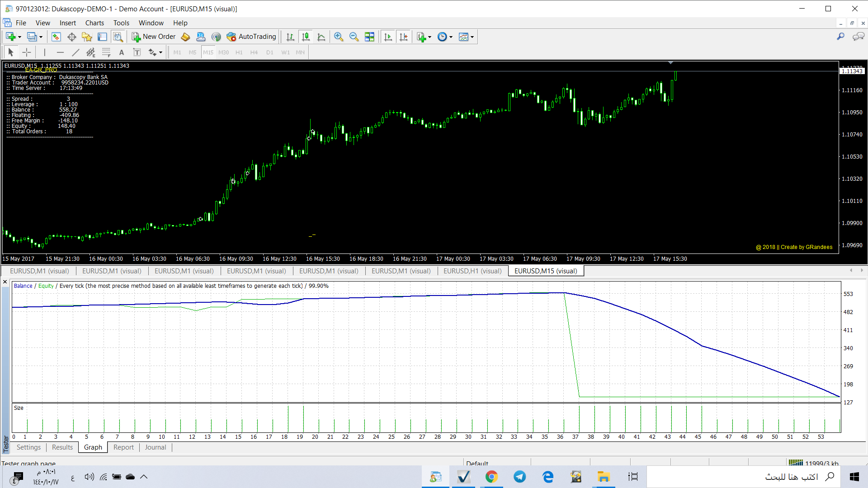868x488 pixels.
Task: Click the Zoom In chart icon
Action: tap(338, 37)
